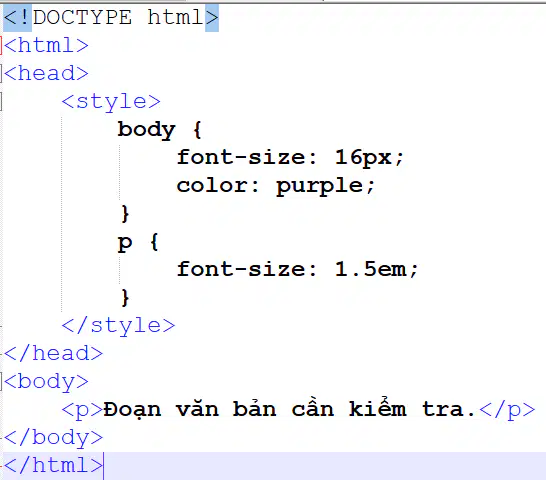Click the closing brace after 'color: purple;'
546x480 pixels.
coord(125,214)
